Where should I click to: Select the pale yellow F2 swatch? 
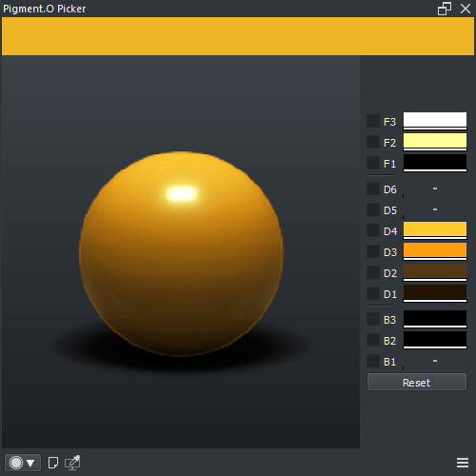coord(435,142)
